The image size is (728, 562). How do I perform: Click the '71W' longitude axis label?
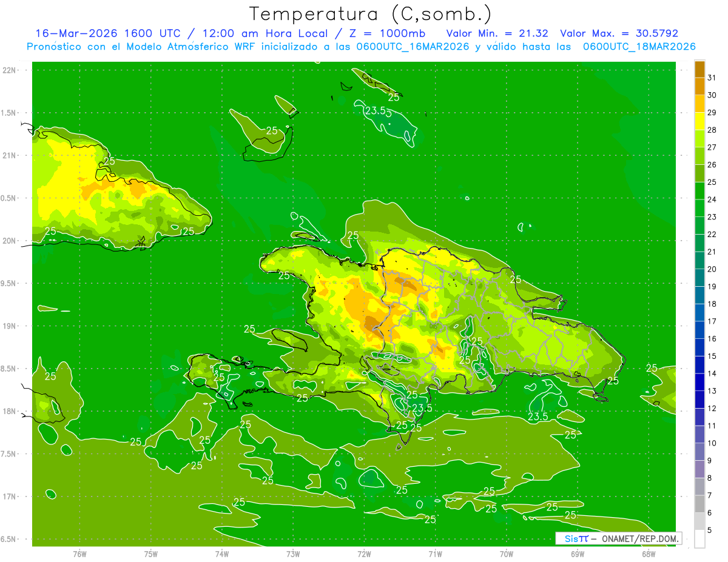coord(435,554)
